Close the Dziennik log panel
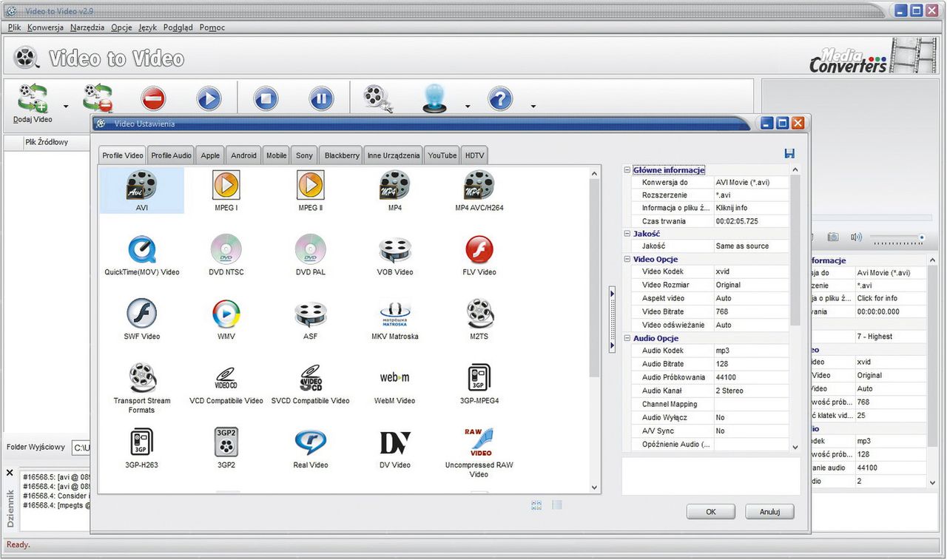Image resolution: width=947 pixels, height=560 pixels. coord(10,472)
